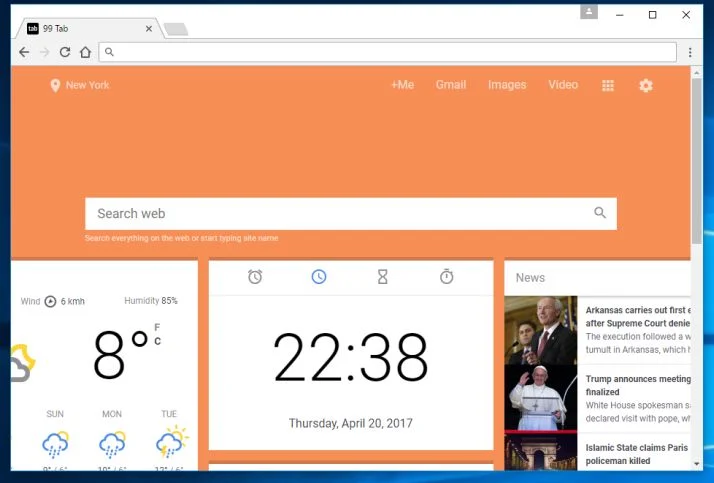The width and height of the screenshot is (714, 483).
Task: Click the Paris arch news thumbnail
Action: point(541,452)
